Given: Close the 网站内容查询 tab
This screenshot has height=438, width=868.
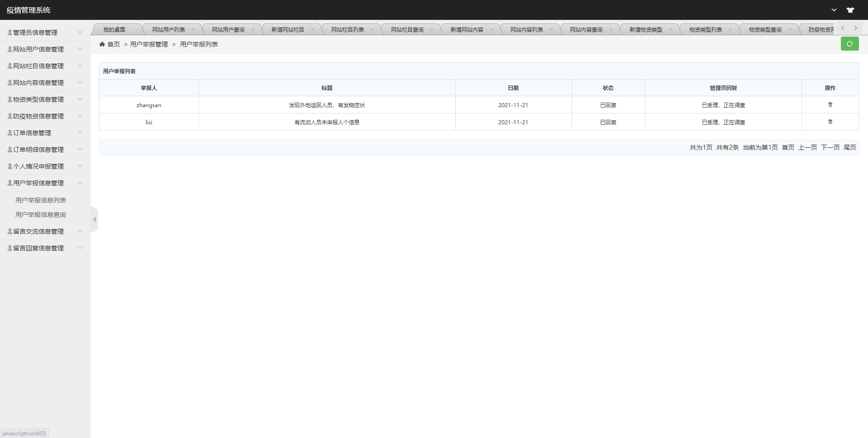Looking at the screenshot, I should coord(611,29).
